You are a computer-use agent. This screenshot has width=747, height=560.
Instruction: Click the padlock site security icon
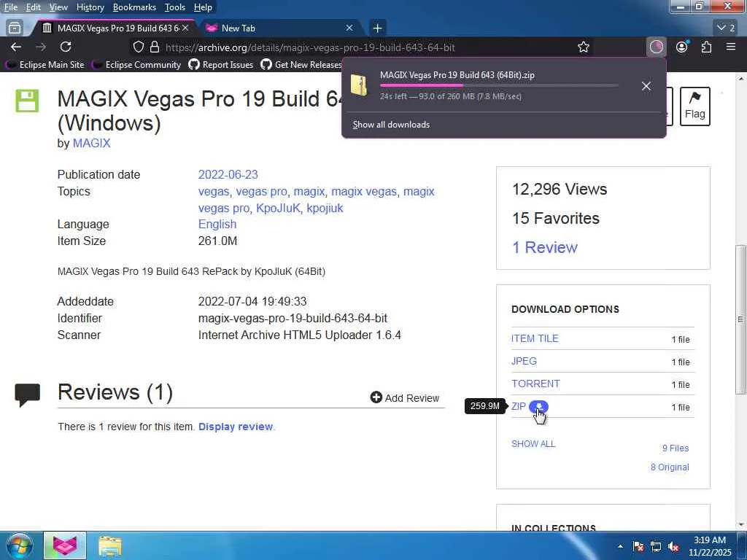tap(155, 47)
